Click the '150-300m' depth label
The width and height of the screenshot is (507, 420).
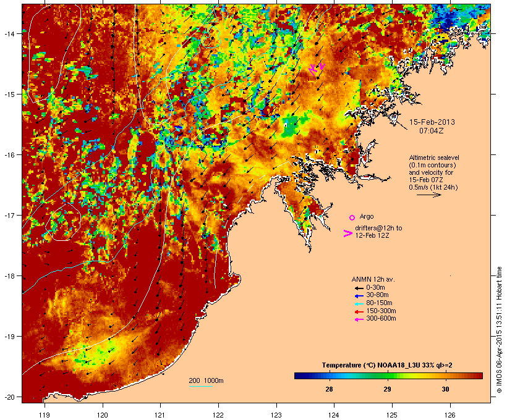(381, 311)
